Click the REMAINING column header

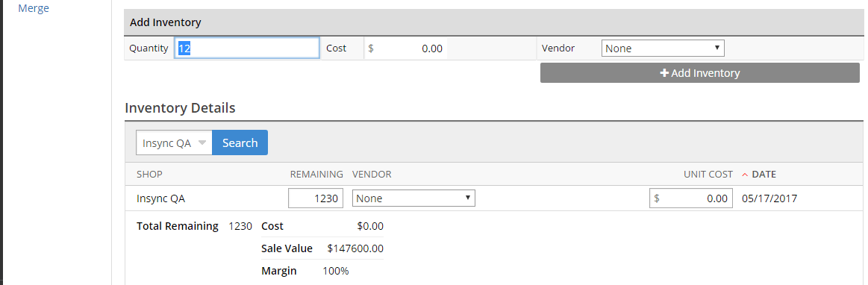[x=316, y=175]
